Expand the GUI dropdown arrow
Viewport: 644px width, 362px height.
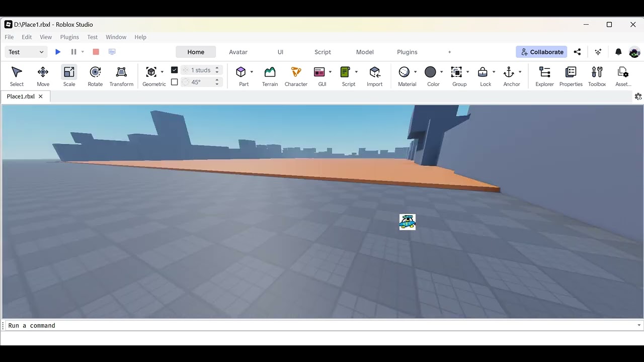tap(330, 72)
